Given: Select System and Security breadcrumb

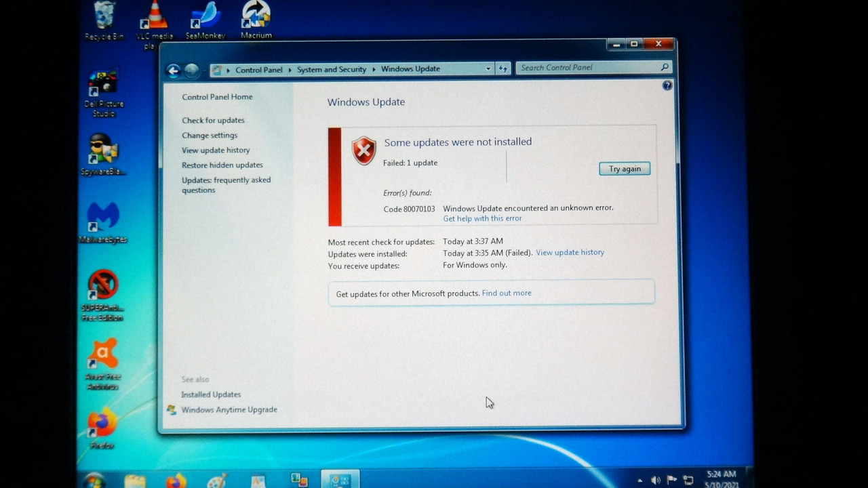Looking at the screenshot, I should [x=332, y=69].
